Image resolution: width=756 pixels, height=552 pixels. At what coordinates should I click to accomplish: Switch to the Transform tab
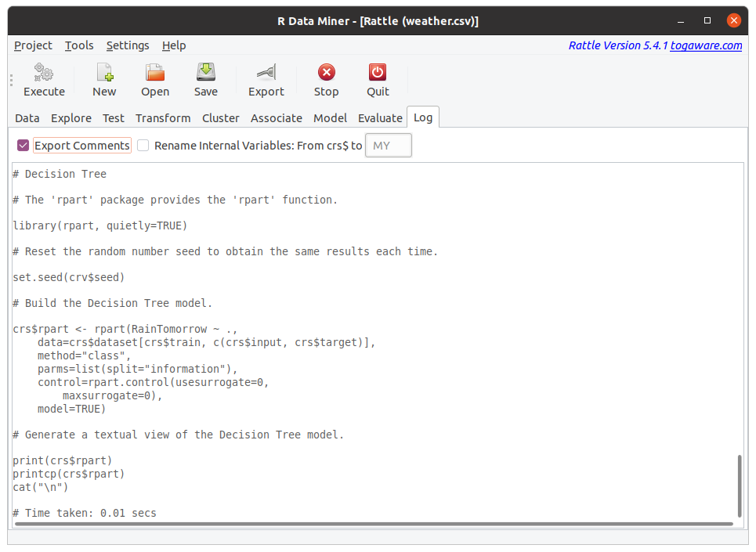tap(163, 118)
